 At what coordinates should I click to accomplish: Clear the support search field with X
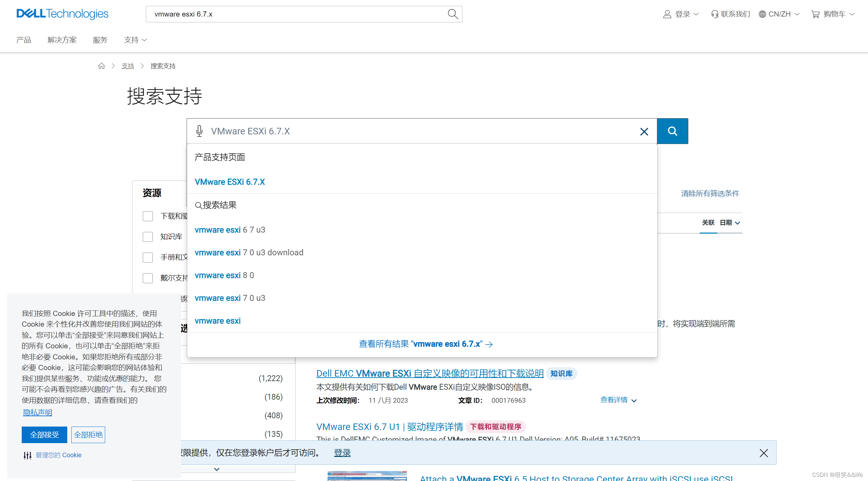pyautogui.click(x=644, y=132)
